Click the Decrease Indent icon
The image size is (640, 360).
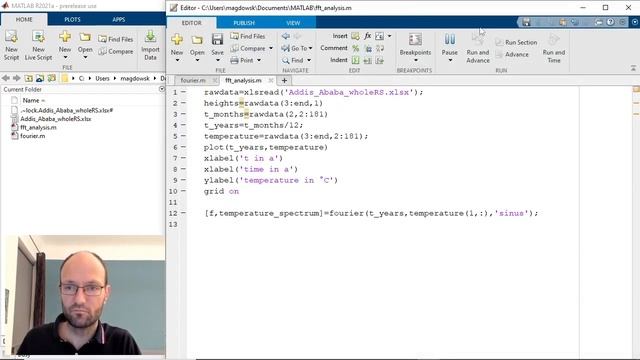pos(380,60)
